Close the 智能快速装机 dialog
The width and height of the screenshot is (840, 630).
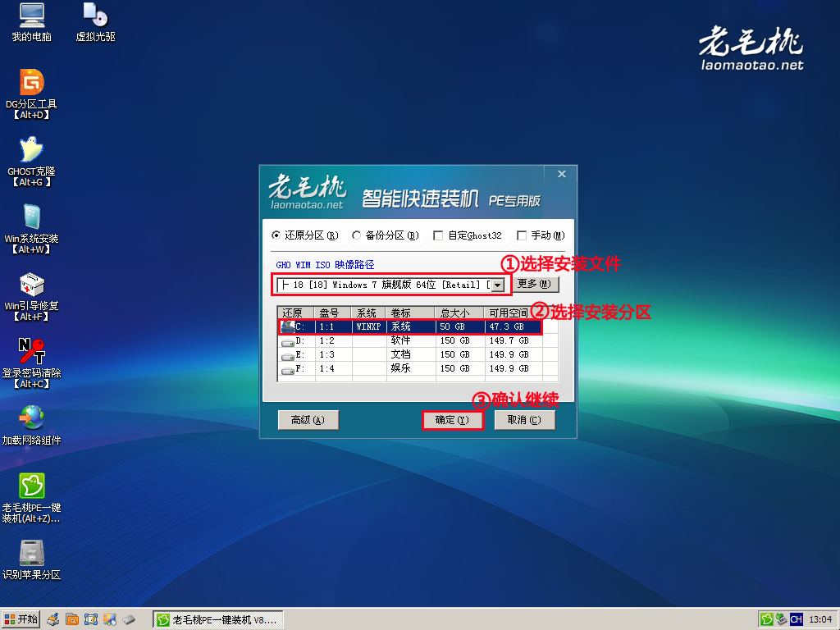click(x=561, y=174)
